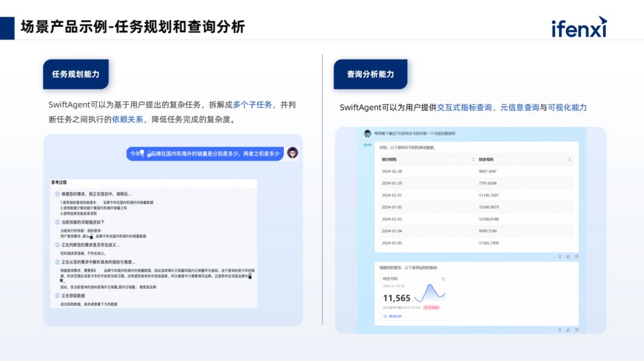The image size is (644, 361).
Task: Click the line 您的描述很准确, 不存在歧义
Action: click(x=83, y=254)
